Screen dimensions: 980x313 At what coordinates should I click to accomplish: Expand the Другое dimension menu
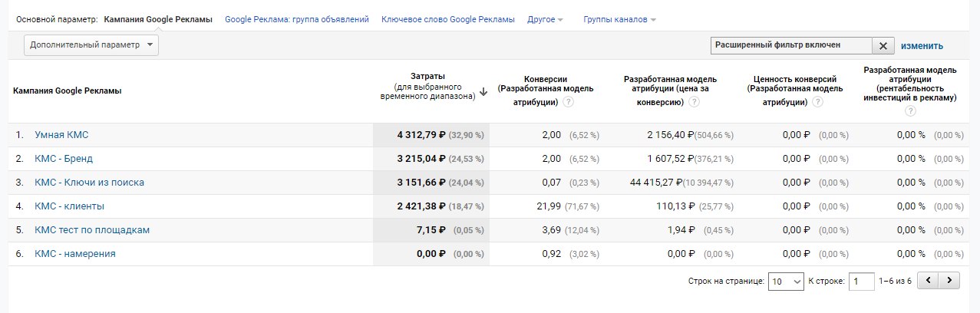(x=546, y=19)
